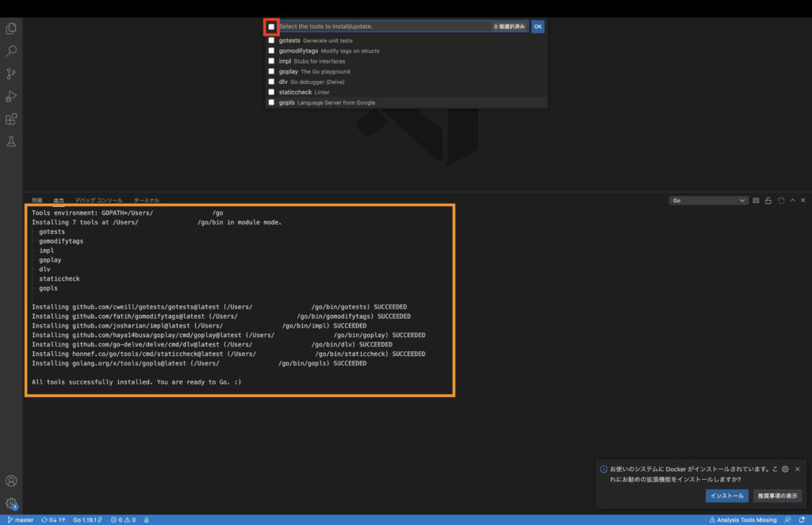812x525 pixels.
Task: Open the Run and Debug view
Action: (x=11, y=96)
